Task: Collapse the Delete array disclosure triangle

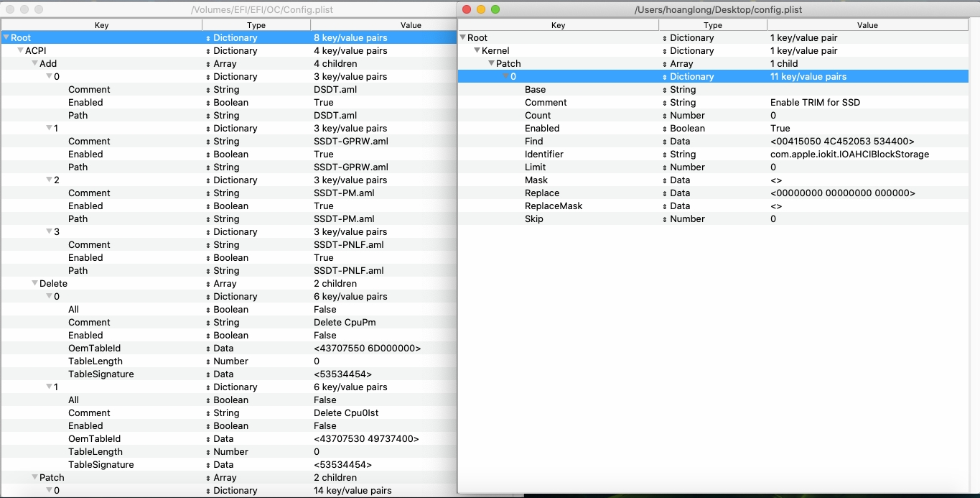Action: (34, 284)
